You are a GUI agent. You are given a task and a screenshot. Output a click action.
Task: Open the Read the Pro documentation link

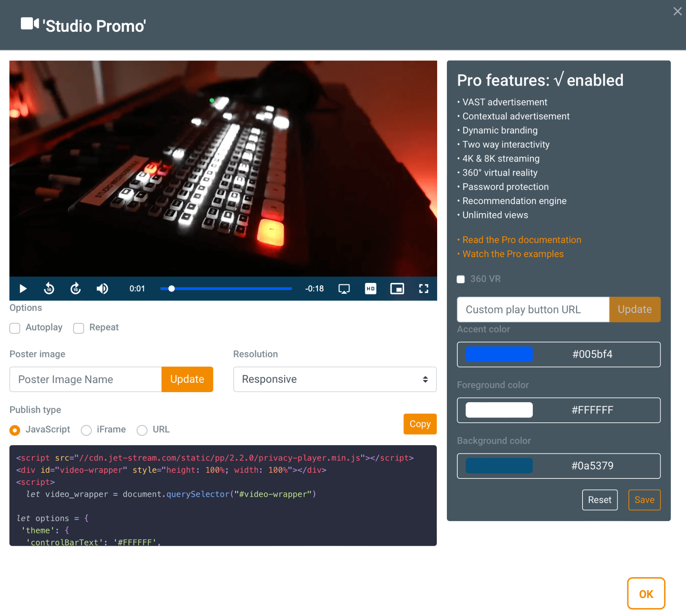click(x=522, y=240)
